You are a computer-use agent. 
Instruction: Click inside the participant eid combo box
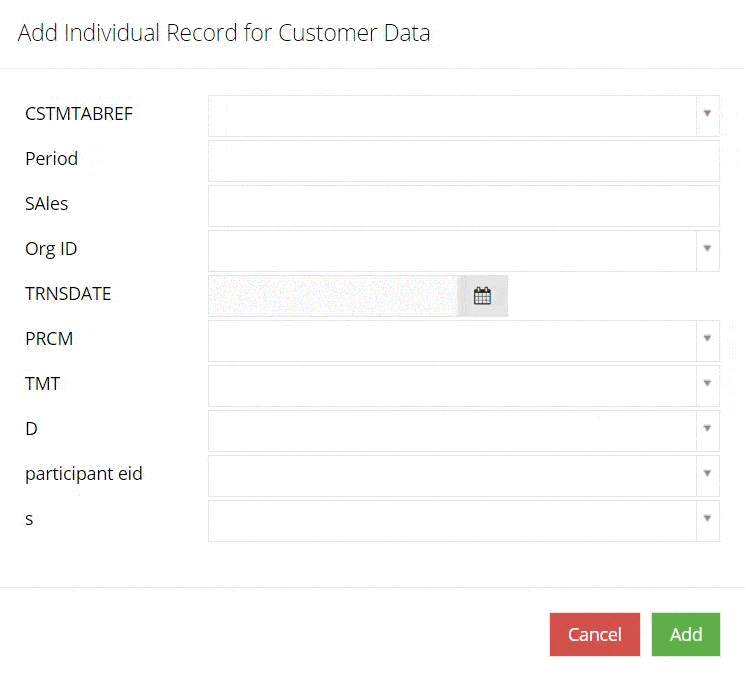(452, 476)
